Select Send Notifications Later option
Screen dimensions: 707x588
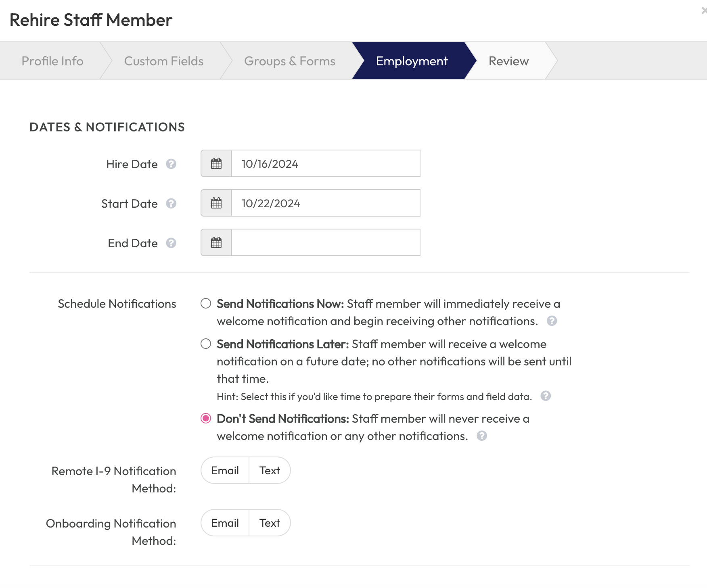pos(206,344)
